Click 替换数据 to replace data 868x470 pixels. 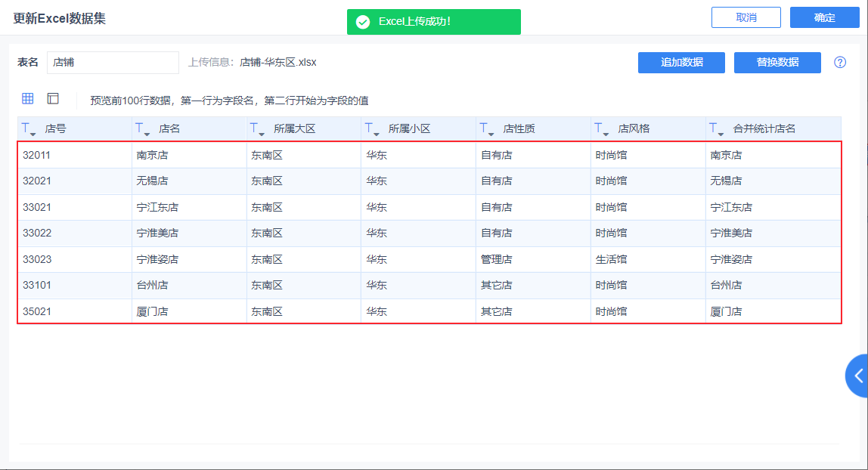pyautogui.click(x=777, y=63)
